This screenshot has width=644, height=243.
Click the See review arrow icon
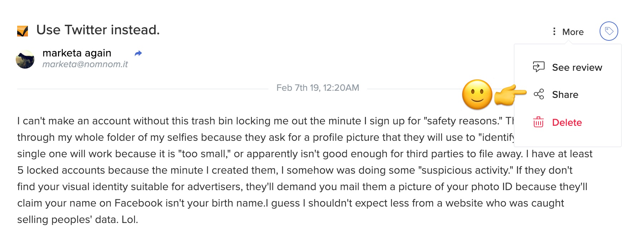coord(538,67)
